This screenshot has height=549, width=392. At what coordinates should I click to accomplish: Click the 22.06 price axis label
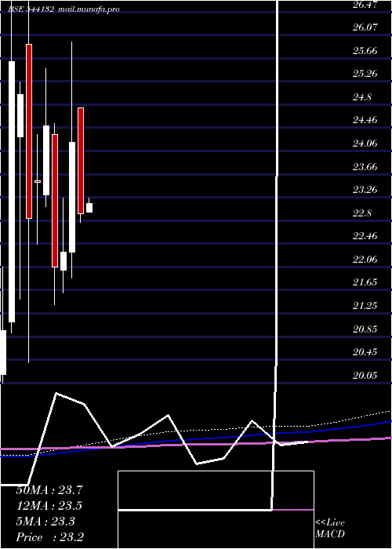(365, 259)
